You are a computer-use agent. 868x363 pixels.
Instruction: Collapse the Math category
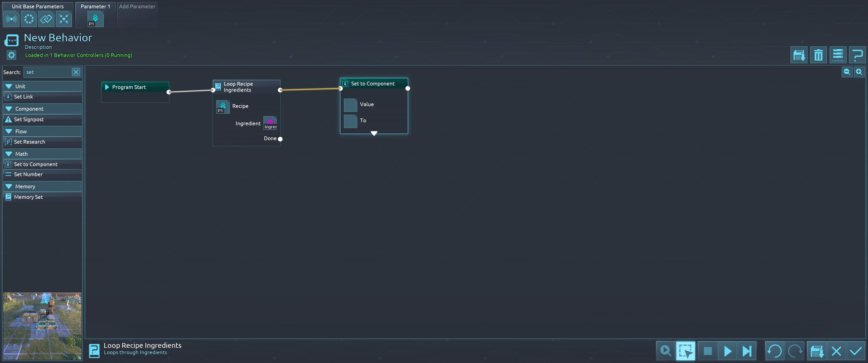[9, 154]
